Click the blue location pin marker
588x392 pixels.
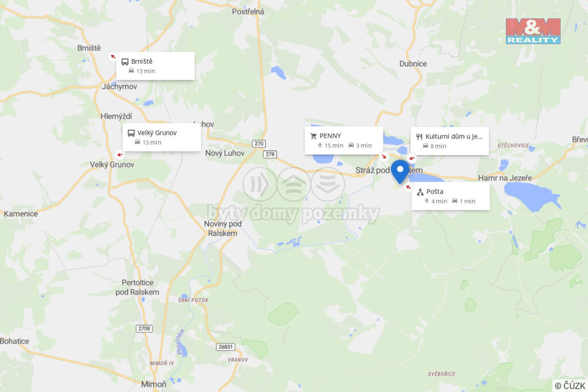pos(400,172)
